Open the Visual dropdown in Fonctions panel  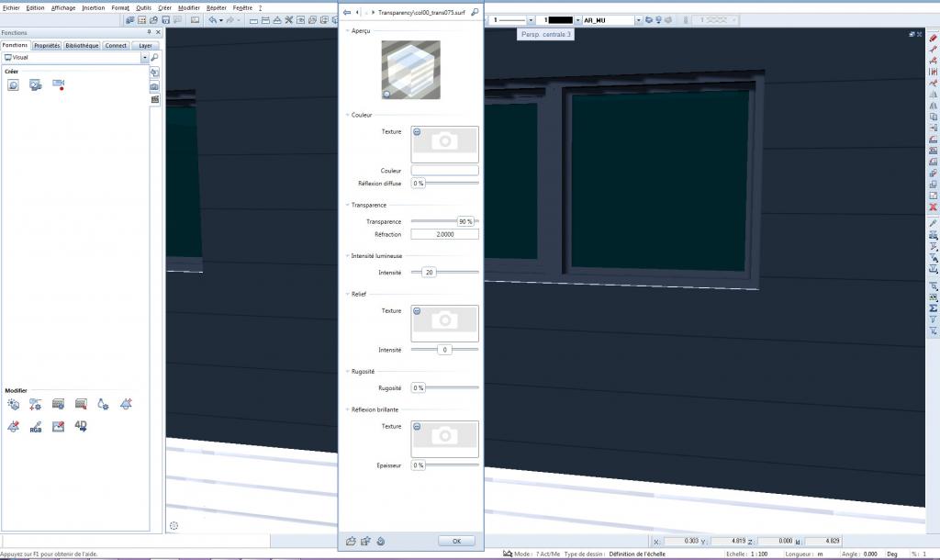[x=144, y=58]
